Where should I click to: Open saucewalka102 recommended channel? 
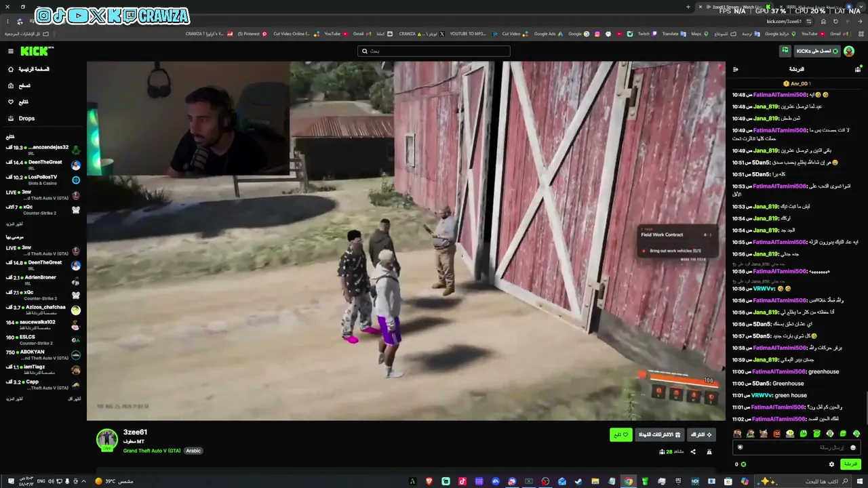coord(43,325)
